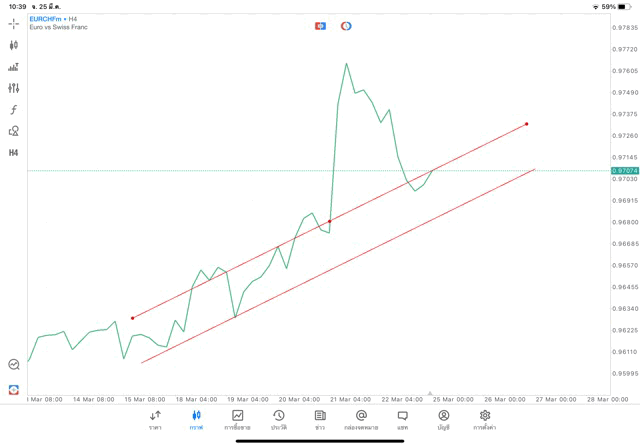Toggle the blue-red trade panel button
Image resolution: width=640 pixels, height=447 pixels.
(x=320, y=26)
